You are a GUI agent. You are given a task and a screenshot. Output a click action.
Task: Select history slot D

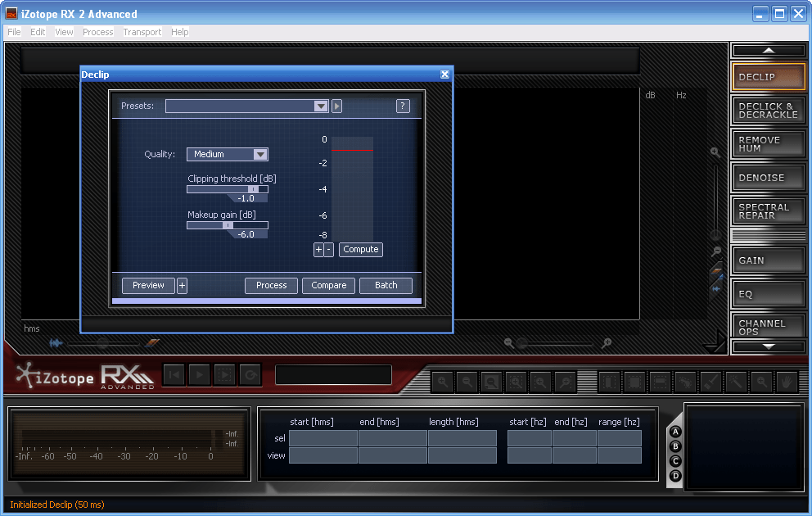click(675, 476)
